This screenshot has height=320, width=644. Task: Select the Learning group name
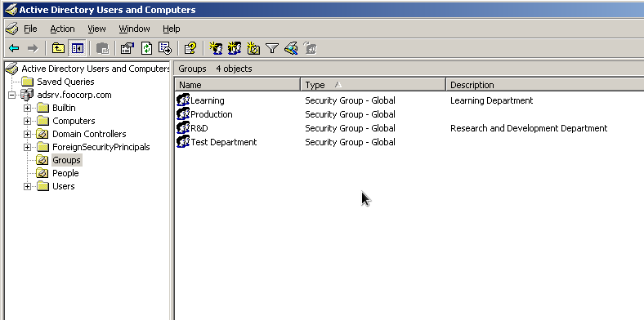coord(208,100)
